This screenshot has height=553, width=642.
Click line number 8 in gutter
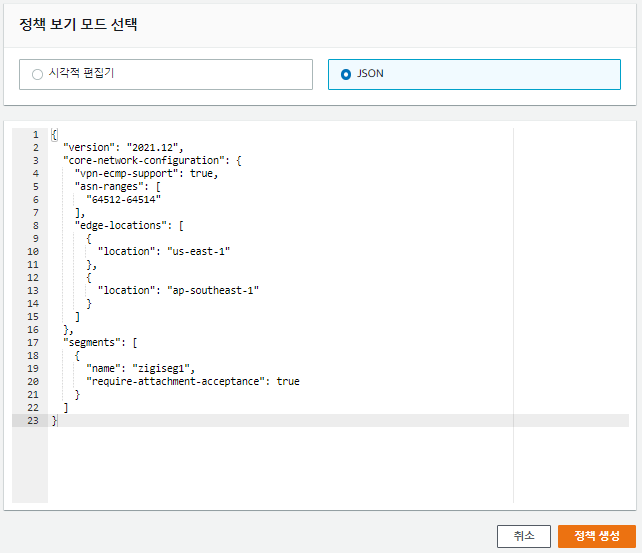click(36, 226)
